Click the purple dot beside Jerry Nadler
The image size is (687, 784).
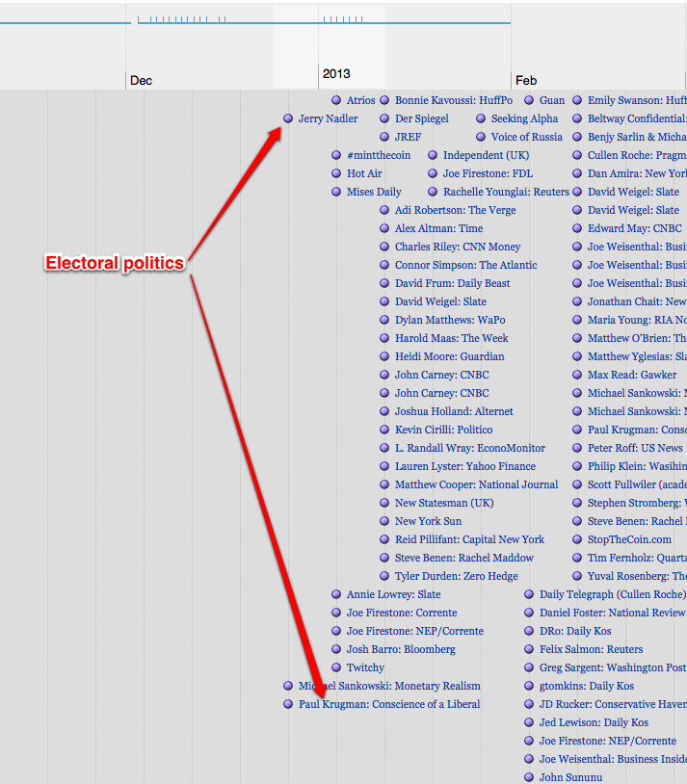[288, 119]
